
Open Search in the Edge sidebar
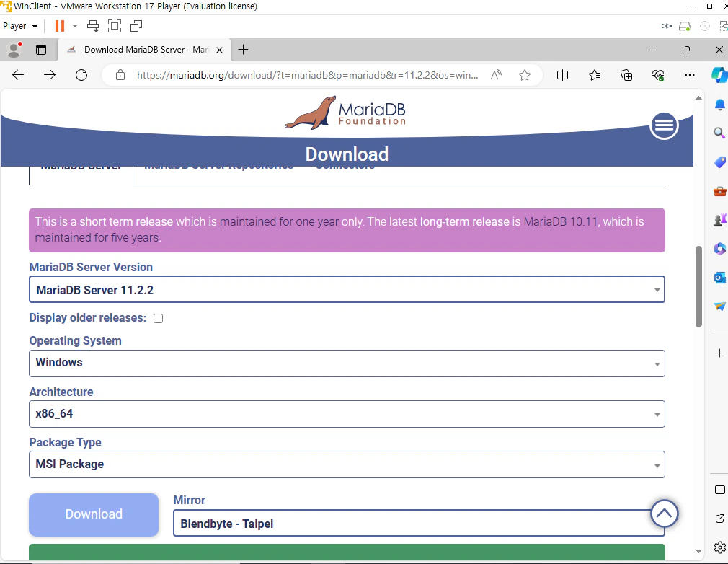coord(719,133)
